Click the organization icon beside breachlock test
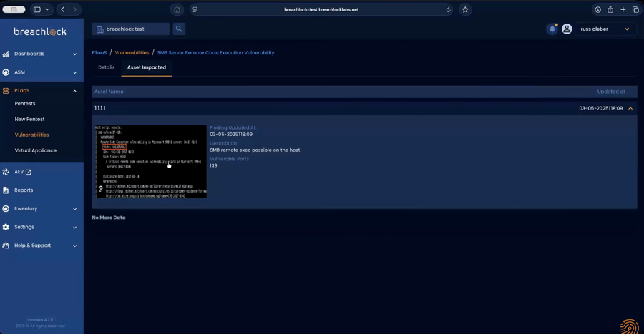Image resolution: width=644 pixels, height=335 pixels. pos(99,29)
